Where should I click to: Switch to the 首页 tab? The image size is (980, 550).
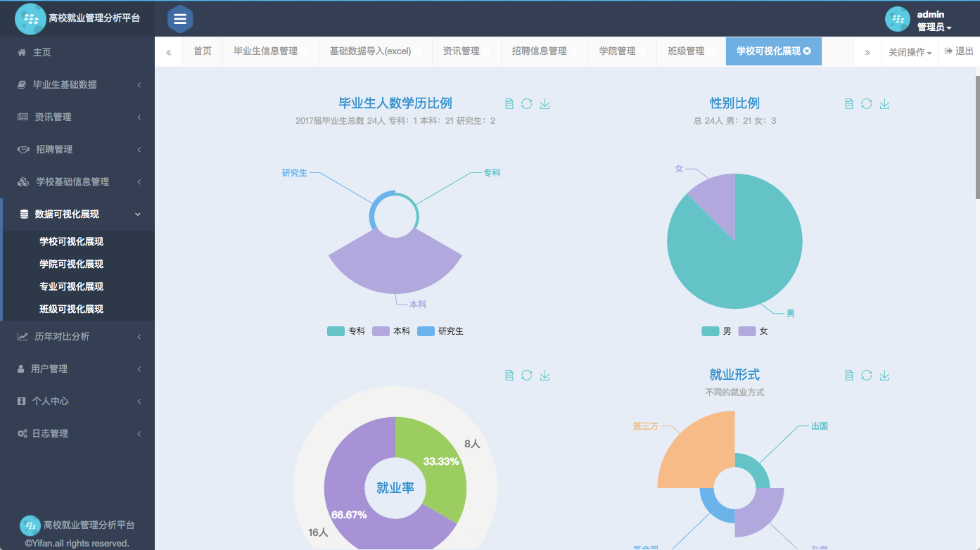[x=203, y=51]
